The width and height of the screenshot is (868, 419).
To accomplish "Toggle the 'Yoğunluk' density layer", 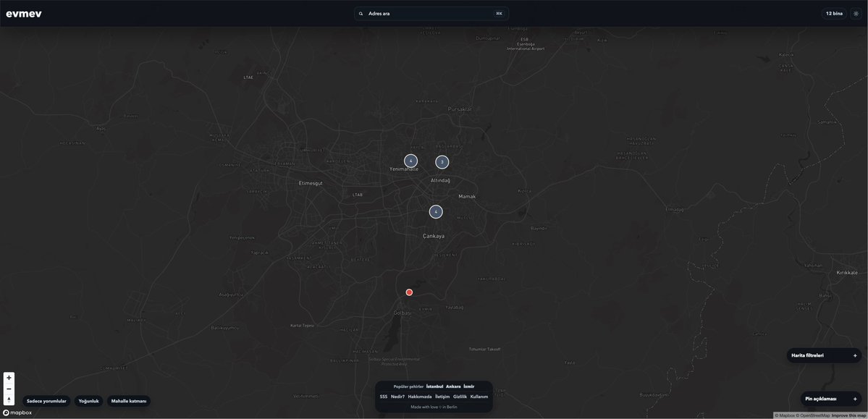I will click(x=88, y=401).
